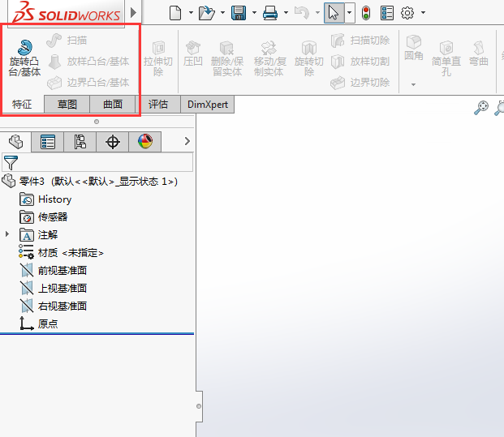Select Boundary Cut (边界切除) tool
This screenshot has width=504, height=437.
tap(360, 83)
